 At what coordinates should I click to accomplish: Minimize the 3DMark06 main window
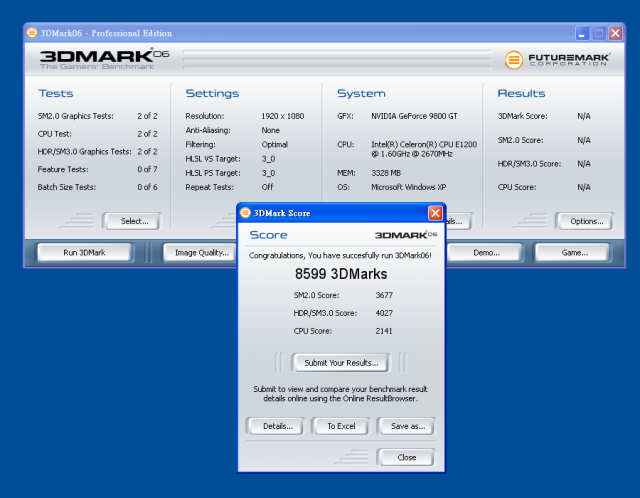pos(582,33)
